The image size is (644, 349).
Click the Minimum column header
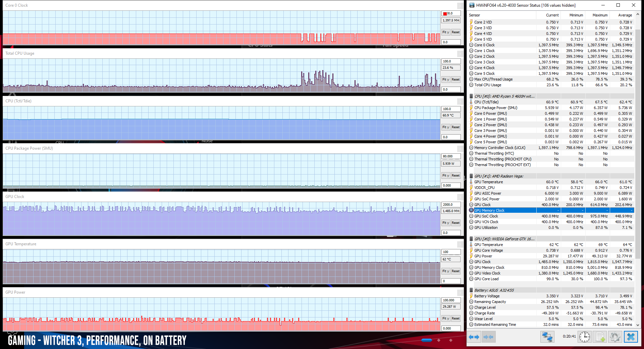(x=573, y=15)
